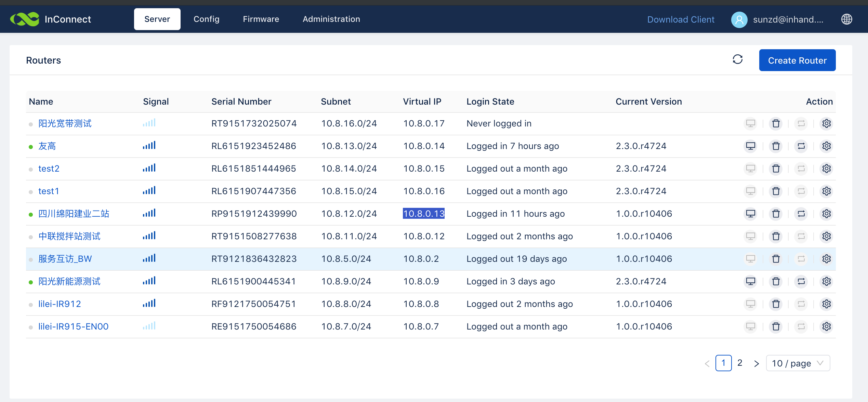Open settings gear for lilei-IR915-EN00
Image resolution: width=868 pixels, height=402 pixels.
coord(826,327)
